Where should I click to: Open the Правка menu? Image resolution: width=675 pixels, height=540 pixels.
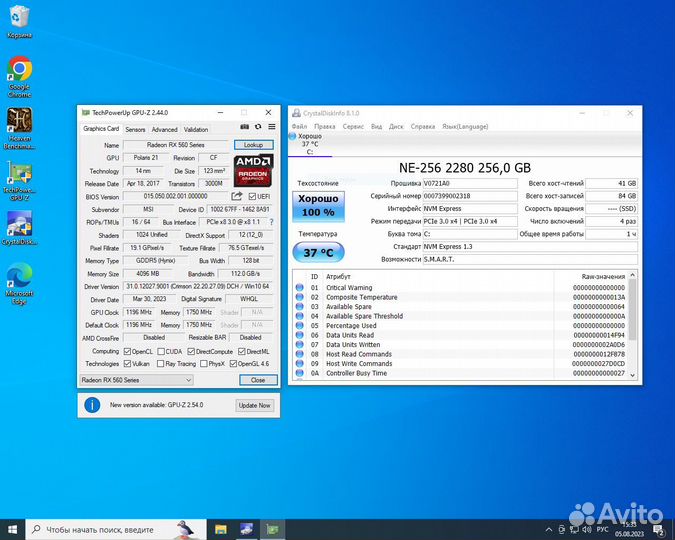[x=325, y=126]
